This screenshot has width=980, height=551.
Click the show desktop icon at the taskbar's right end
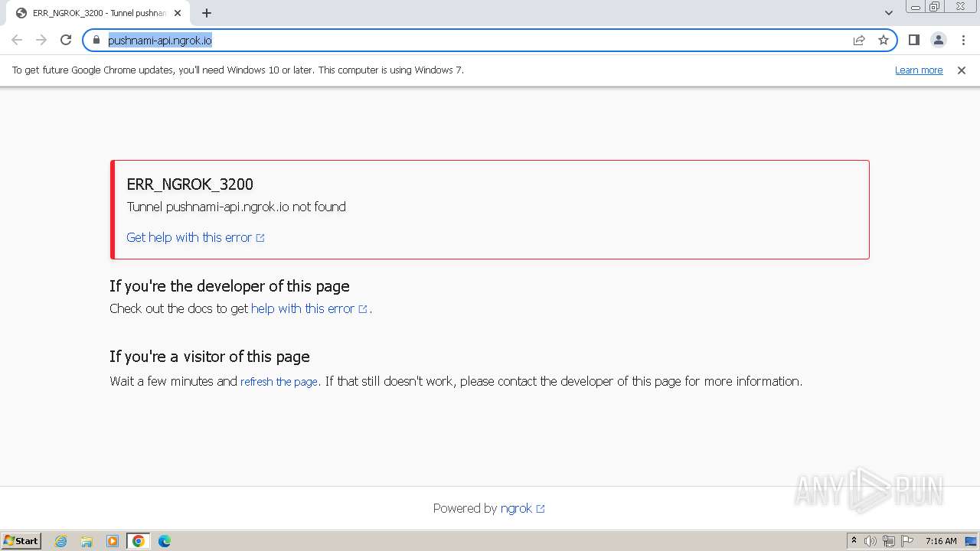pos(972,541)
